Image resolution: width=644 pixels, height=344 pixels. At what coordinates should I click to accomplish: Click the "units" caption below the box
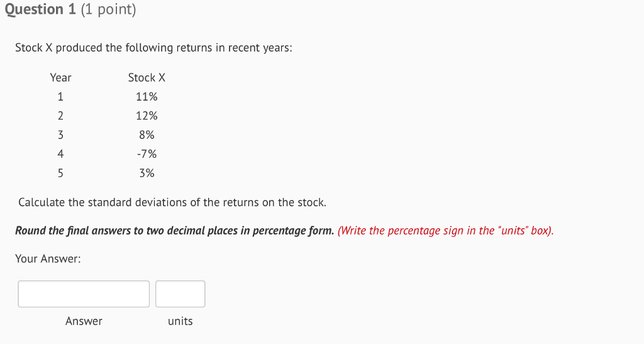coord(180,321)
